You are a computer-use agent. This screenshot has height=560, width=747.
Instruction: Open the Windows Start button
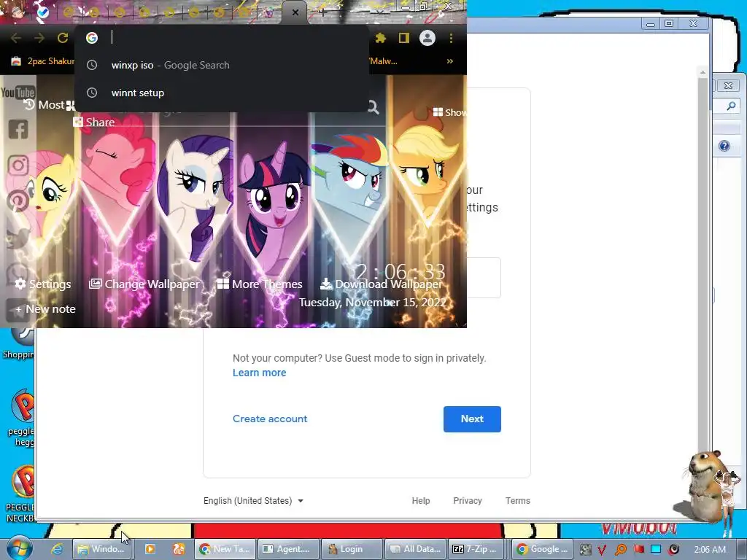[18, 548]
